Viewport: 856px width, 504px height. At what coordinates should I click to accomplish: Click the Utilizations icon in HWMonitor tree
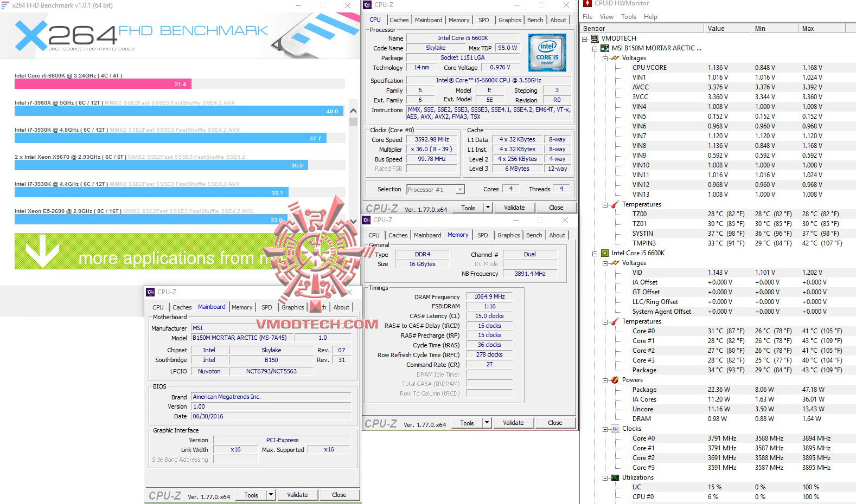click(615, 477)
